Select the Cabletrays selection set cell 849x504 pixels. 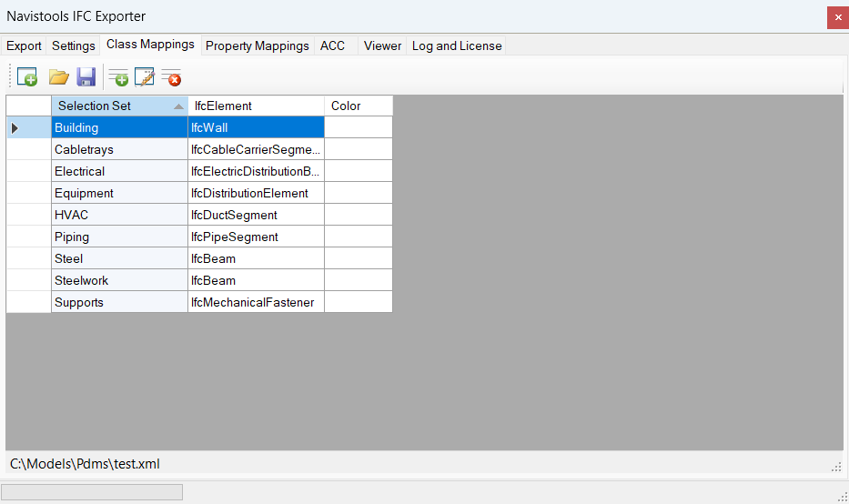point(119,150)
